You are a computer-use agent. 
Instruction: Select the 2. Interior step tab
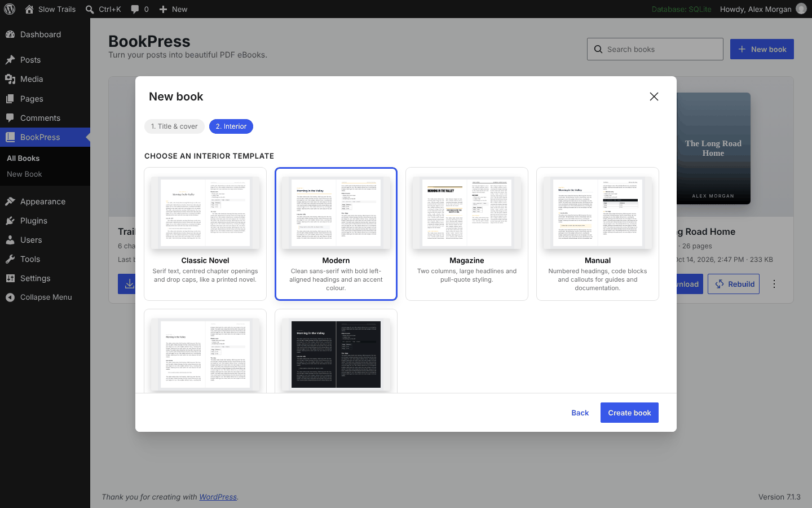tap(231, 126)
